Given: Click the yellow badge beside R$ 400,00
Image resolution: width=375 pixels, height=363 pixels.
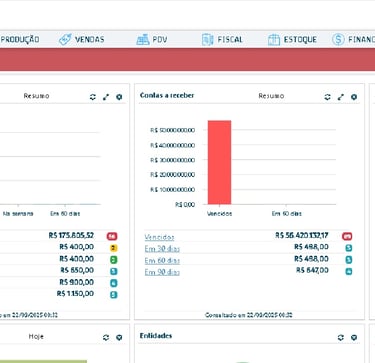Looking at the screenshot, I should 114,248.
